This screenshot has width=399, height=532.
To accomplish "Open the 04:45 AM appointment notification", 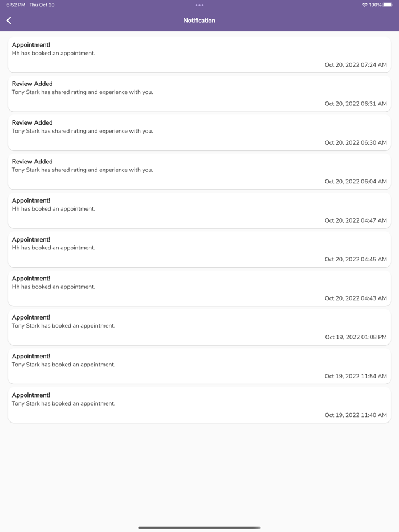I will pos(199,249).
